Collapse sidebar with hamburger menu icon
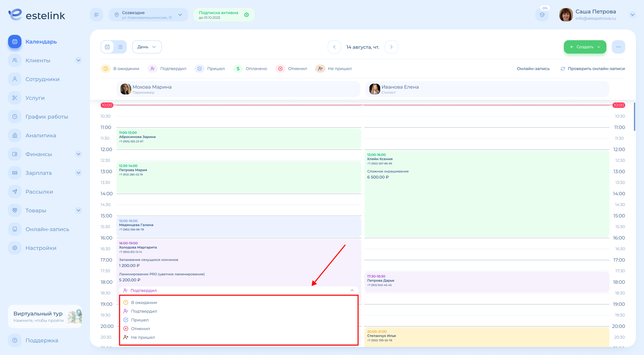Screen dimensions: 644x355 click(96, 15)
